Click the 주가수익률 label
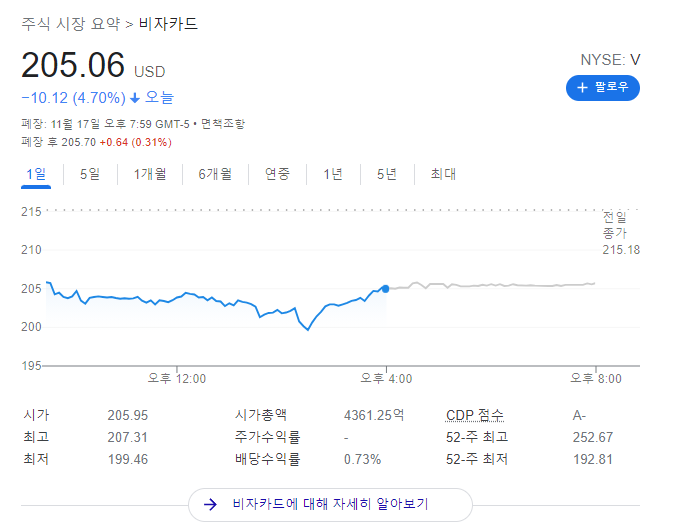This screenshot has width=677, height=530. pos(267,437)
